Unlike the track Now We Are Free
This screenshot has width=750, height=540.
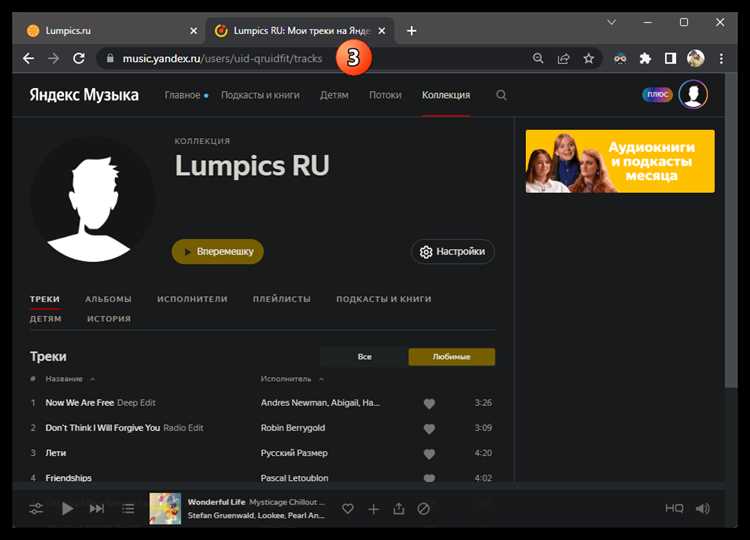tap(429, 403)
